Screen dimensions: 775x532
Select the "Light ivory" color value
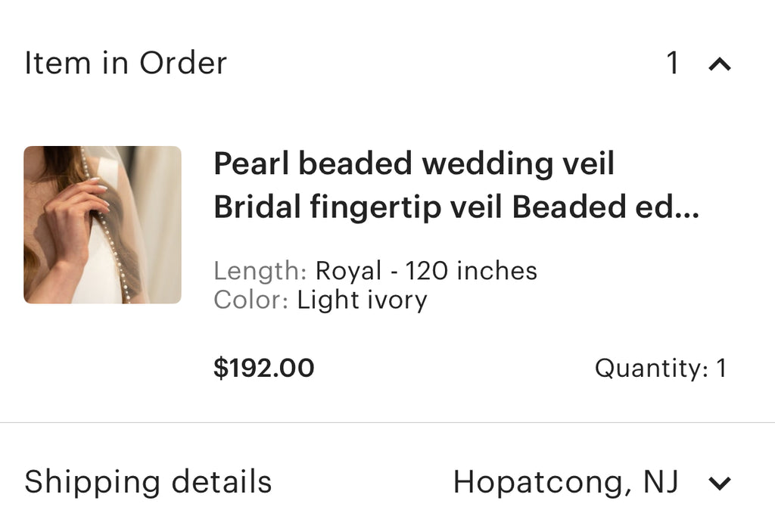pyautogui.click(x=362, y=300)
